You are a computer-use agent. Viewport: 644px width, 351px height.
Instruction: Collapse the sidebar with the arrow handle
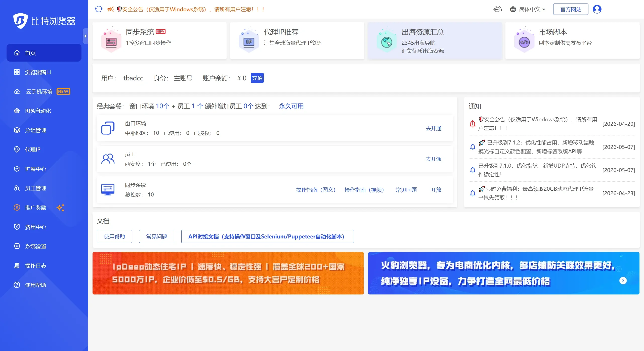(x=85, y=36)
